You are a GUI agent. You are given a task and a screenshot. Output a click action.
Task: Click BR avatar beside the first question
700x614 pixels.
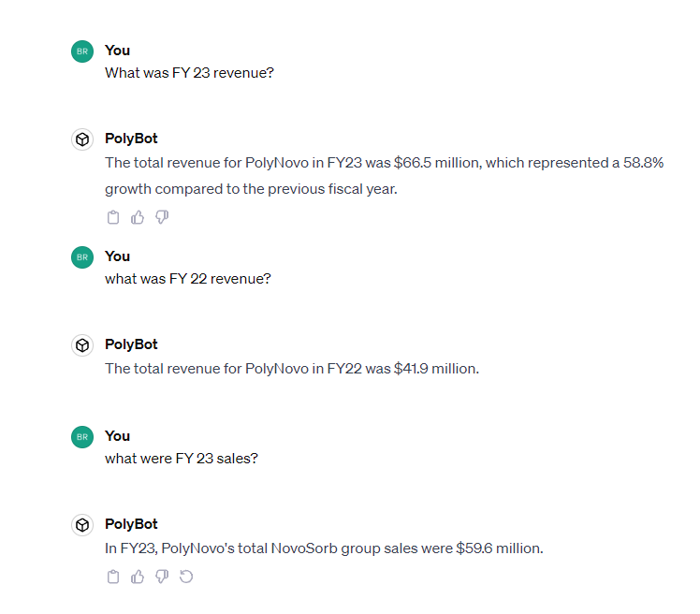click(x=82, y=51)
